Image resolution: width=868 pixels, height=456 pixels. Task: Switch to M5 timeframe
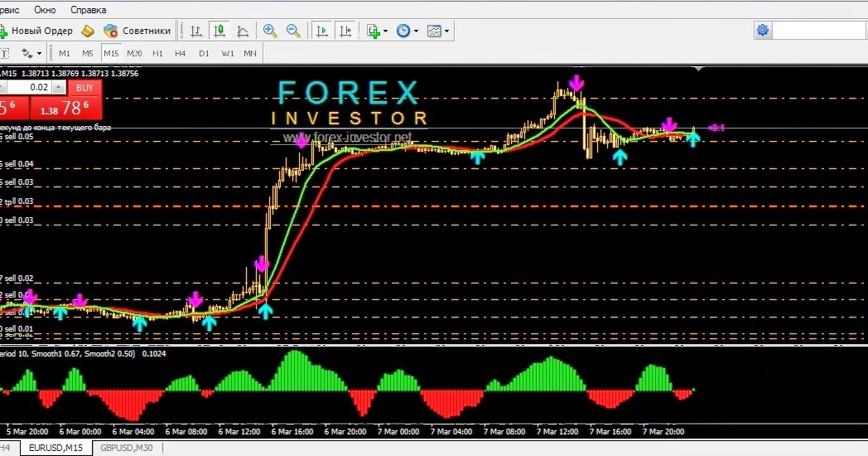[88, 53]
